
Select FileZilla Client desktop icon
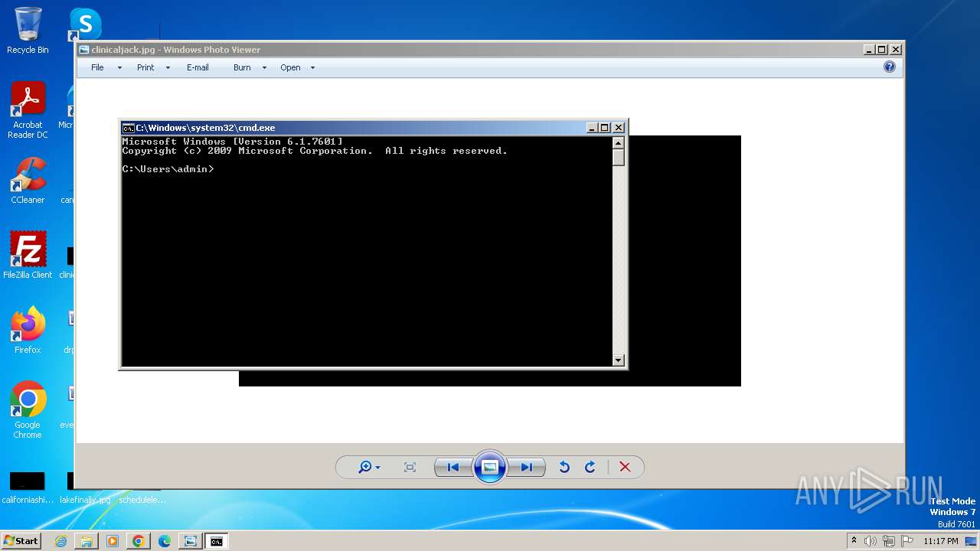(28, 255)
